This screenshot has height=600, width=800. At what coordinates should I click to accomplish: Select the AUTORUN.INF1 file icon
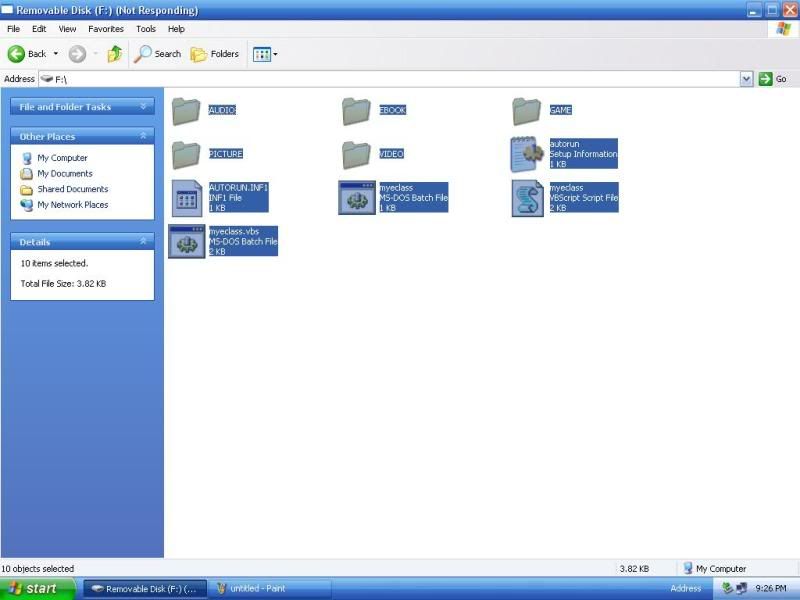(187, 198)
